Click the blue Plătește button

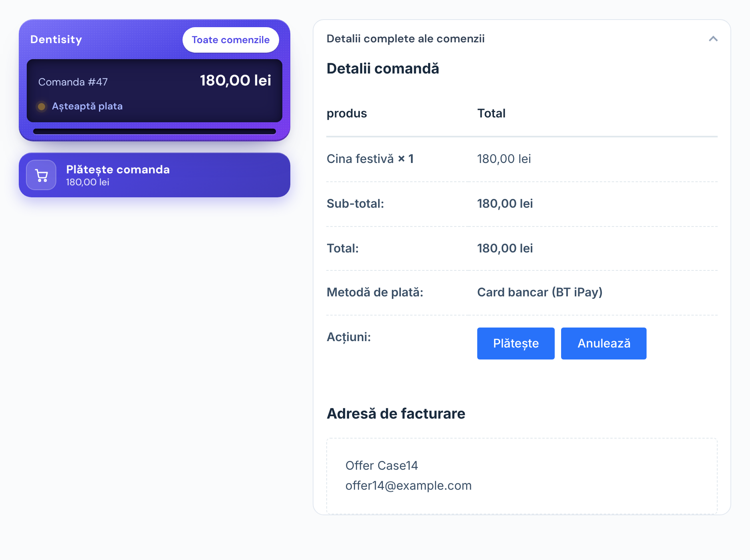(x=516, y=344)
